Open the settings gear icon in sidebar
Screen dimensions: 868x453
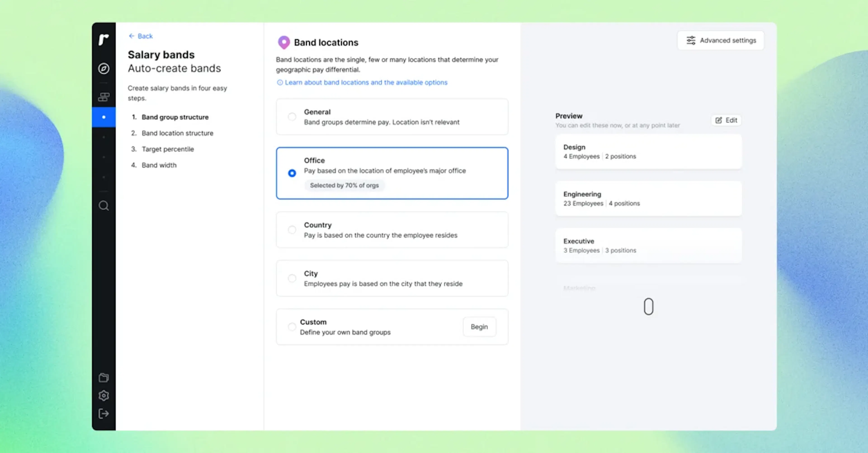[x=104, y=395]
